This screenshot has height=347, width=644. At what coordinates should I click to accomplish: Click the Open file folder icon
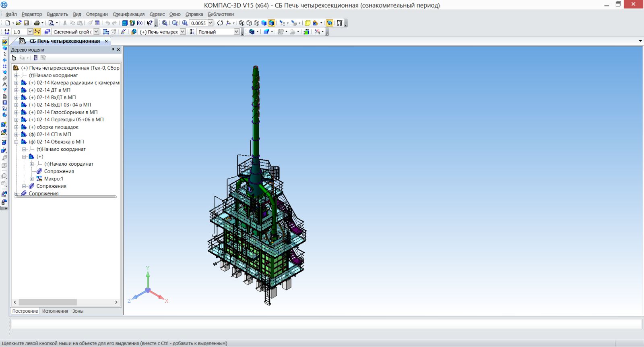point(19,23)
